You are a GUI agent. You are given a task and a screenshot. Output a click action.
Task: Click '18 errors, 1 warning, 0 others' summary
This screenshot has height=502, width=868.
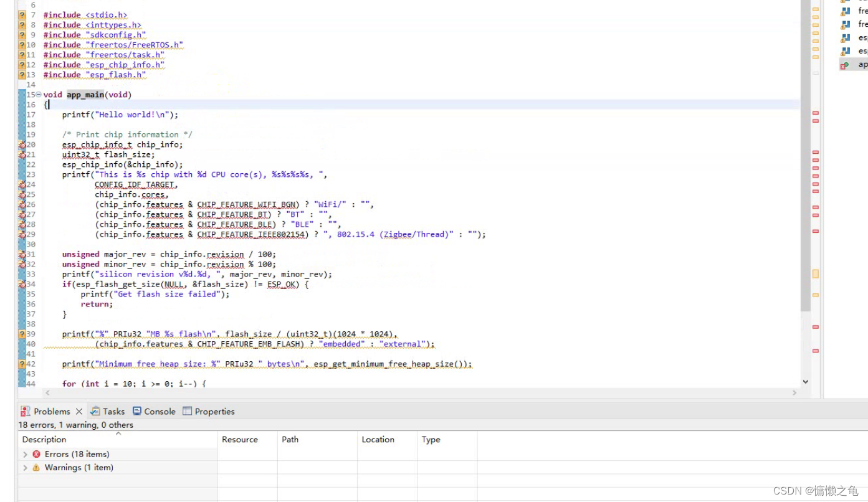click(75, 425)
